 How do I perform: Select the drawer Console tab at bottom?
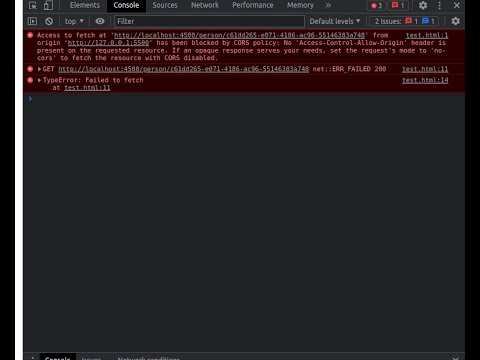point(58,357)
